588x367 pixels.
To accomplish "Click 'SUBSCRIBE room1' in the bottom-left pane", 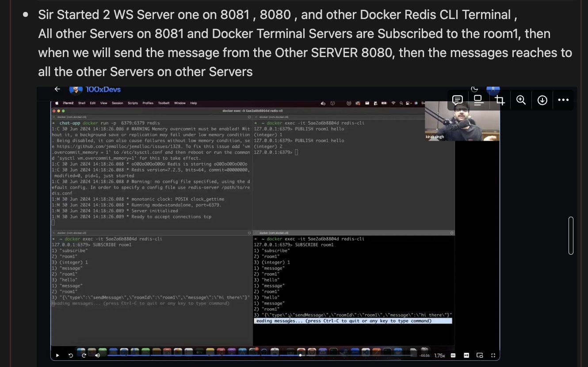I will [x=111, y=245].
